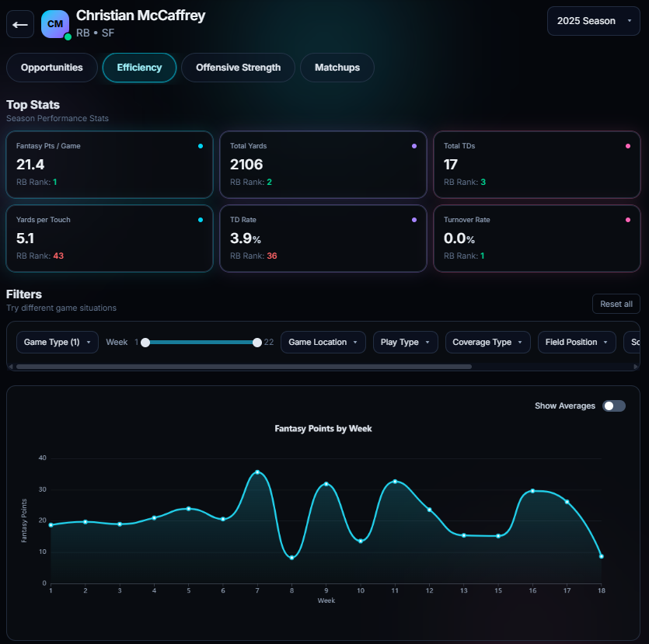Viewport: 649px width, 644px height.
Task: Click the CM player avatar
Action: (x=55, y=24)
